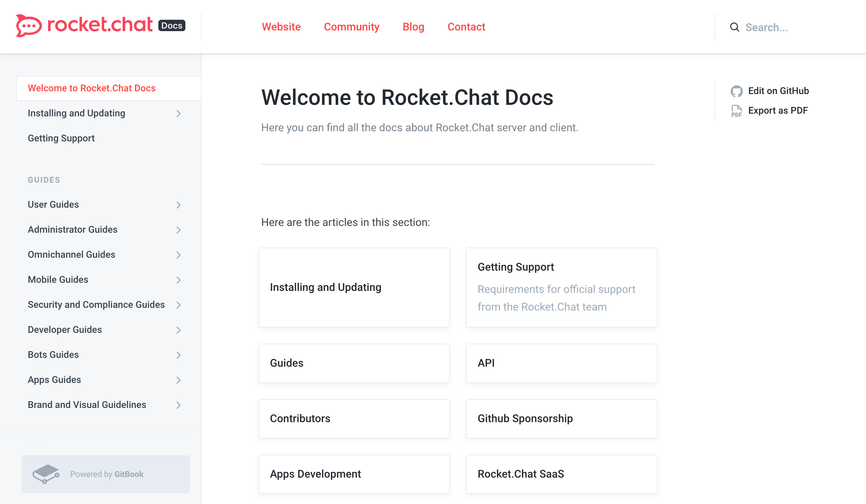Open the Apps Development card
Screen dimensions: 866x504
point(354,474)
